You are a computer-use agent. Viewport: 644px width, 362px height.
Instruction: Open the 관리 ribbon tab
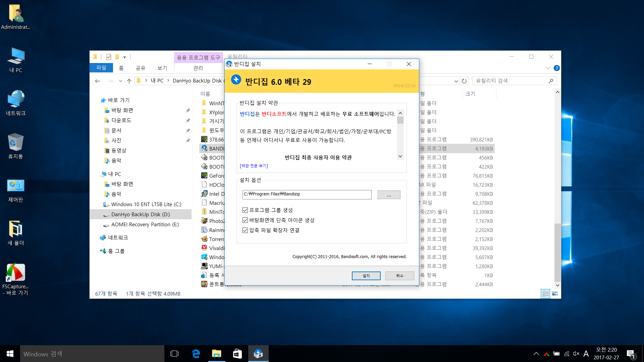tap(198, 68)
